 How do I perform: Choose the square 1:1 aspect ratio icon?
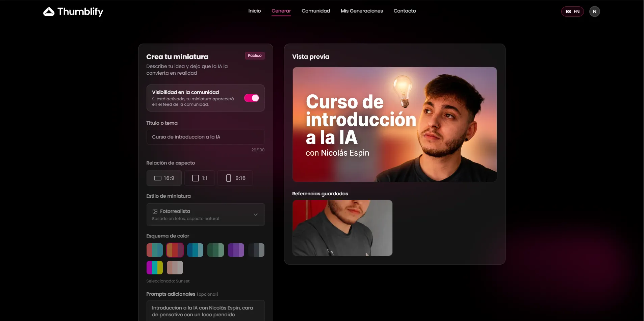click(195, 178)
